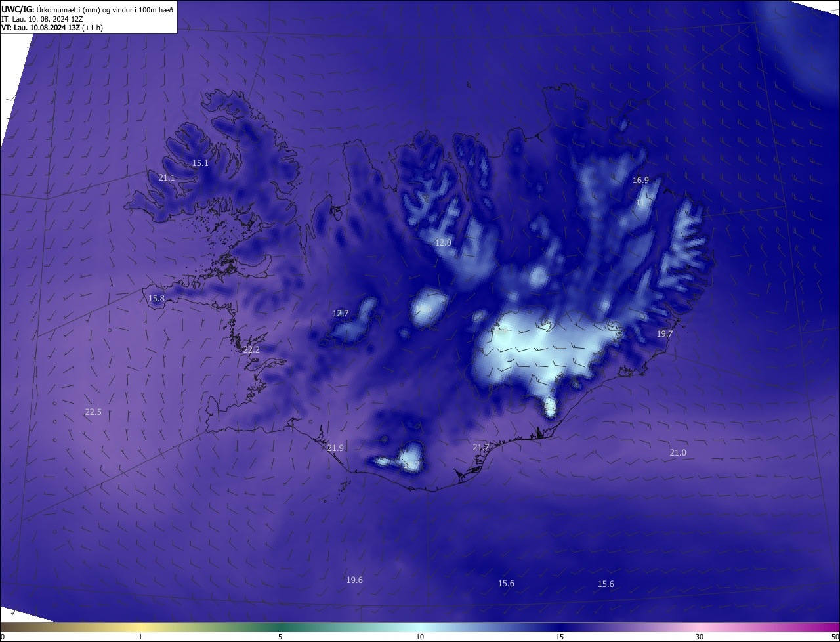
Task: Click the 5 tick label on the color scale
Action: (280, 637)
